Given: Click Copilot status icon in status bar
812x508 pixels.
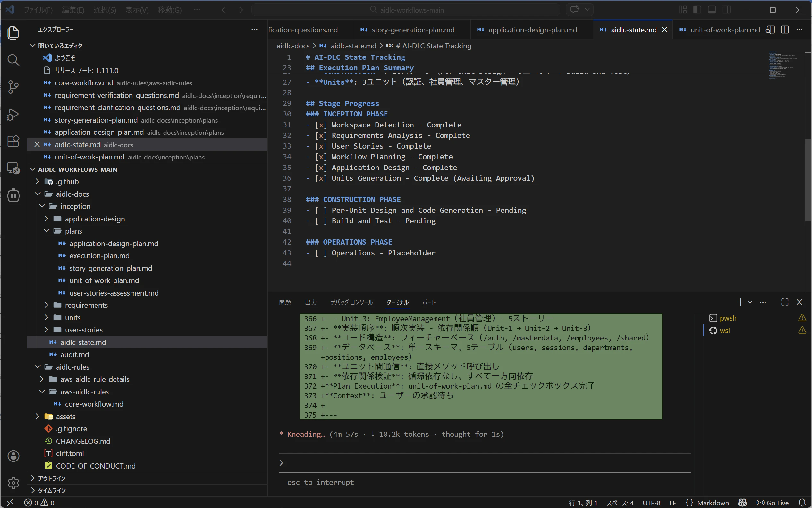Looking at the screenshot, I should [x=742, y=503].
